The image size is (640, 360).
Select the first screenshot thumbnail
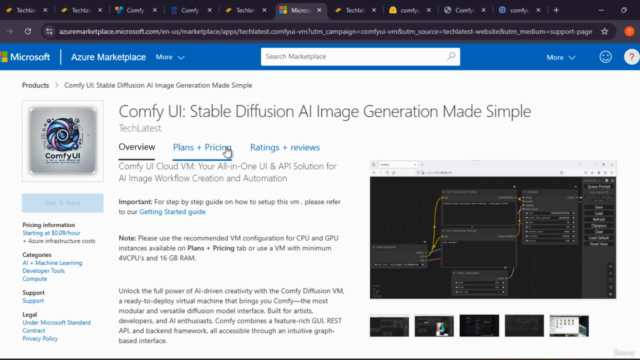389,326
